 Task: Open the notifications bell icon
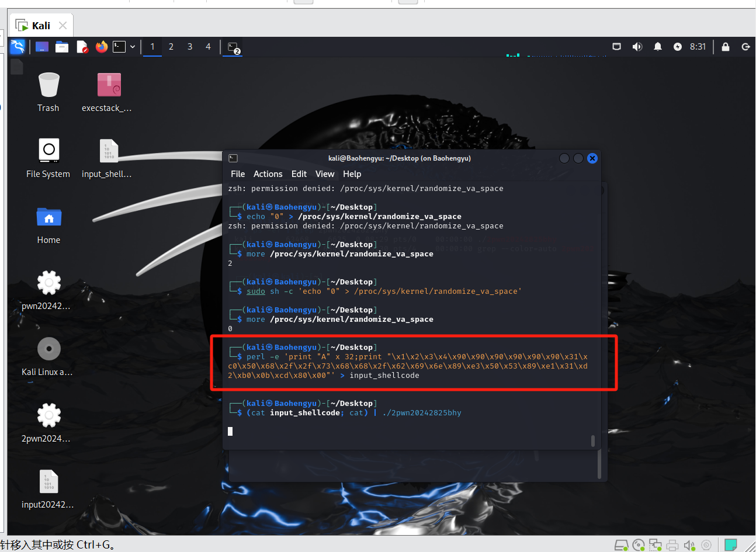658,47
